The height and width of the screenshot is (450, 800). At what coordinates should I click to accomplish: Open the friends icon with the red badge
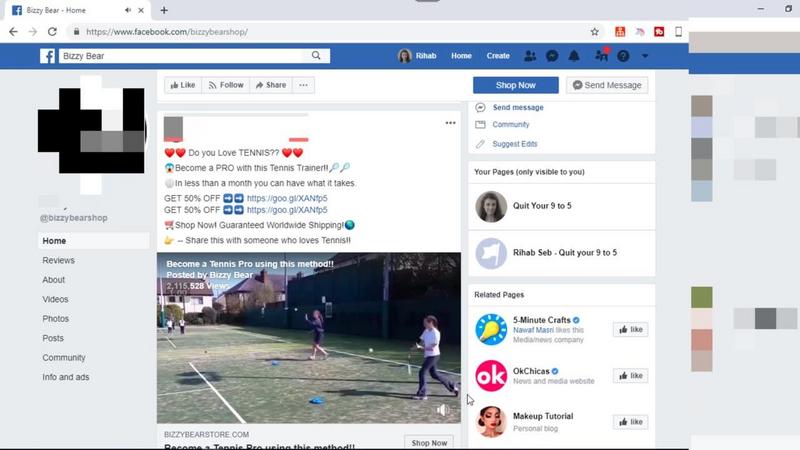602,55
